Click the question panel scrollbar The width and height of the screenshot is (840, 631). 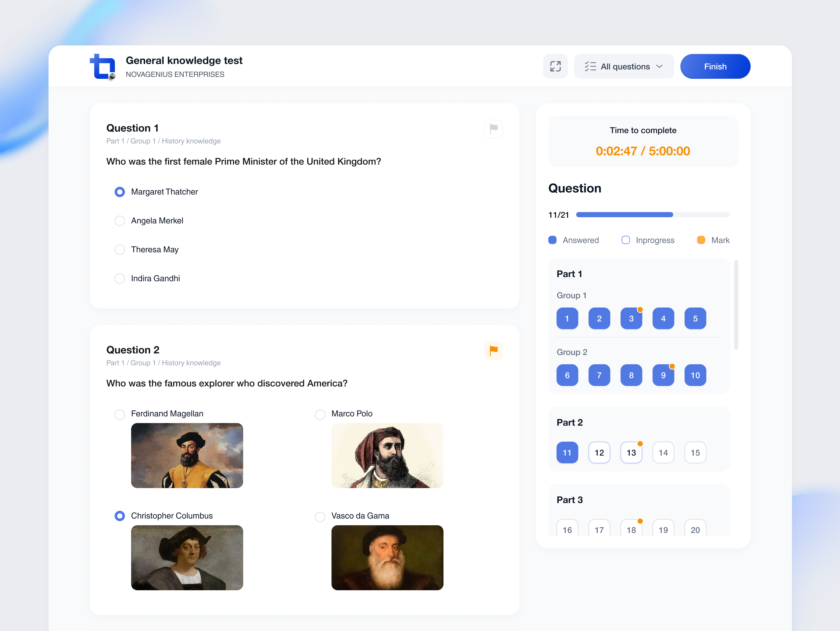pos(736,305)
